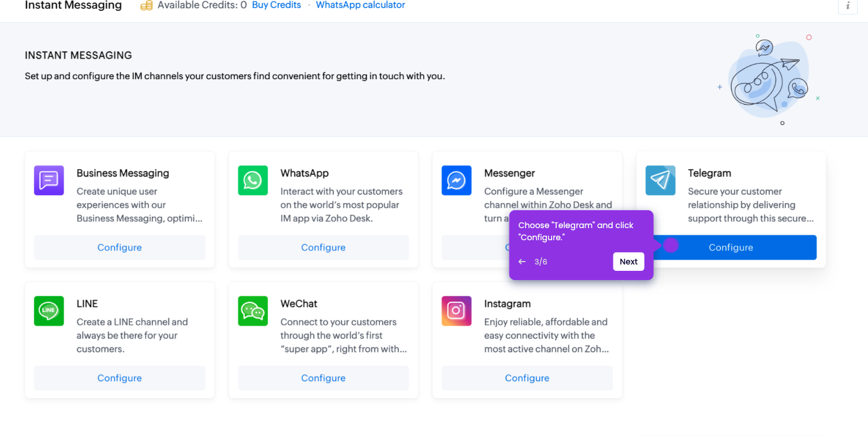Configure the WeChat channel
Image resolution: width=868 pixels, height=436 pixels.
323,378
